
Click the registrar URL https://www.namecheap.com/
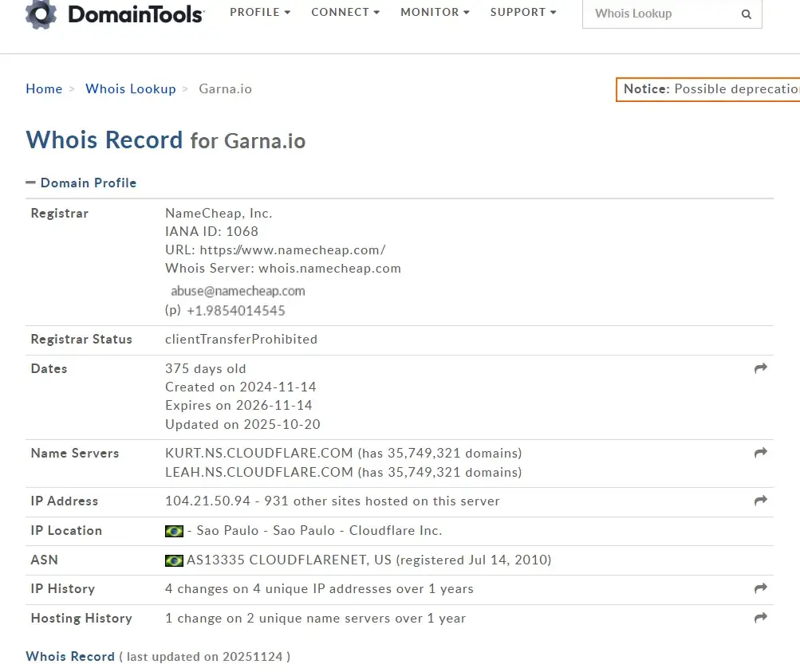[293, 250]
